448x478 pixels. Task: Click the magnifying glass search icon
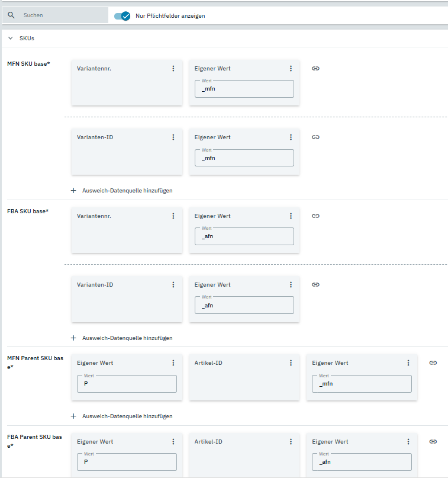(x=11, y=15)
